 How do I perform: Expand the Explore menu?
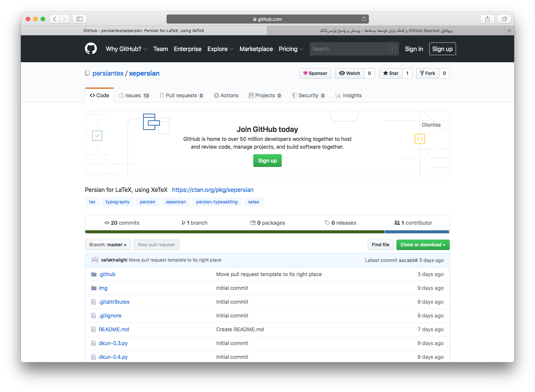(220, 49)
